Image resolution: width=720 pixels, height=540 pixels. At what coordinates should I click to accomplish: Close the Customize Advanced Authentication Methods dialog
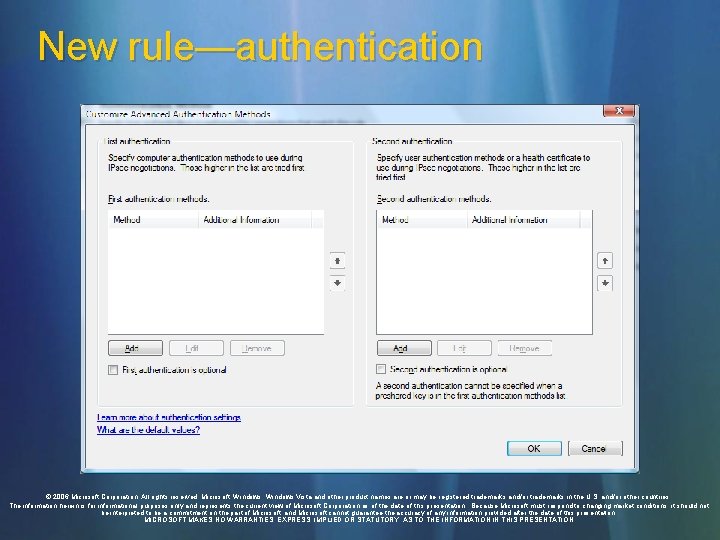(x=619, y=111)
